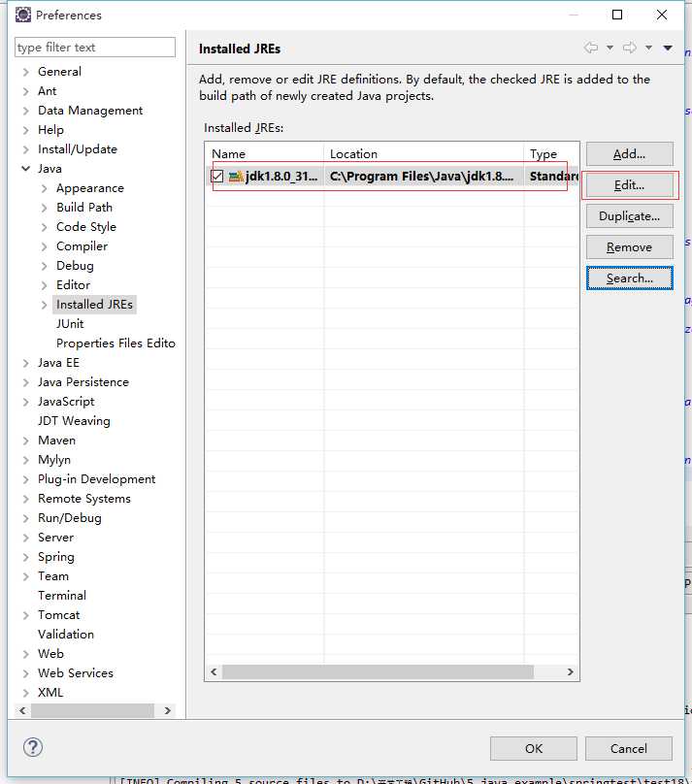This screenshot has height=784, width=692.
Task: Confirm with the OK button
Action: click(x=534, y=748)
